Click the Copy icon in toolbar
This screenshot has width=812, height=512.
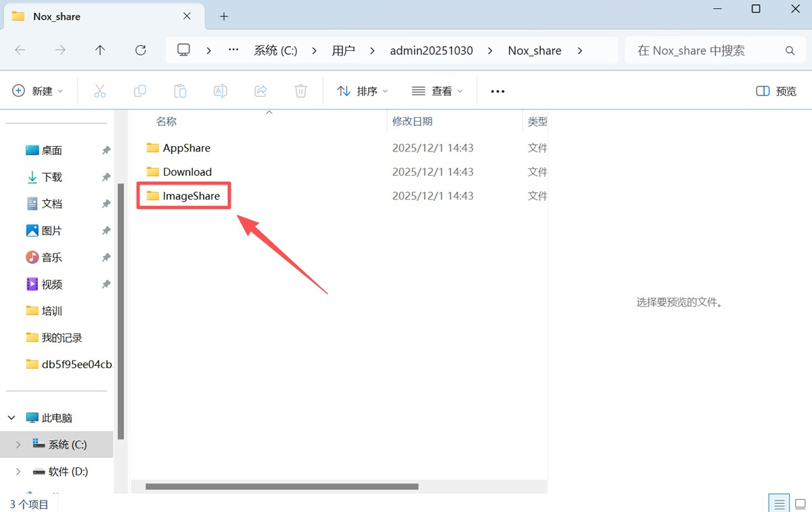pyautogui.click(x=140, y=91)
